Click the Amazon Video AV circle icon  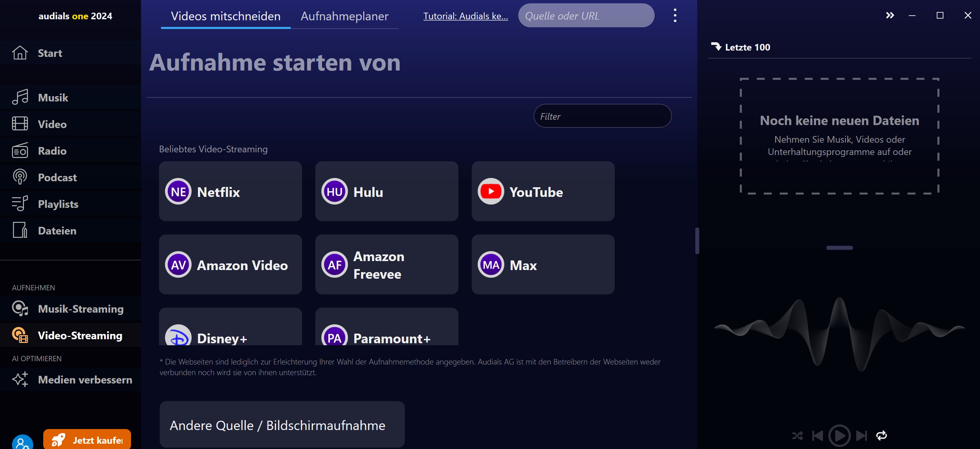[178, 264]
